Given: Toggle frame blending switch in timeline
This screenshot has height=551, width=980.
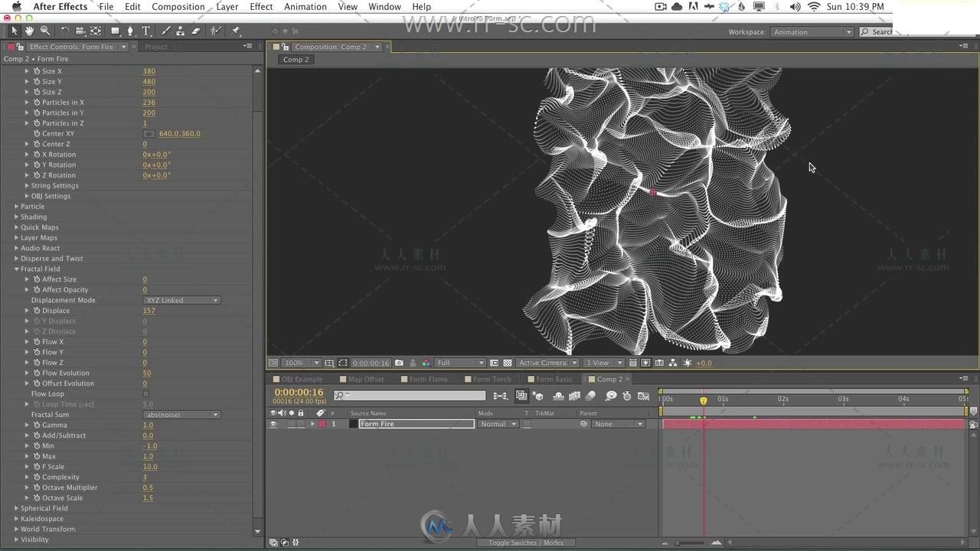Looking at the screenshot, I should pyautogui.click(x=574, y=396).
